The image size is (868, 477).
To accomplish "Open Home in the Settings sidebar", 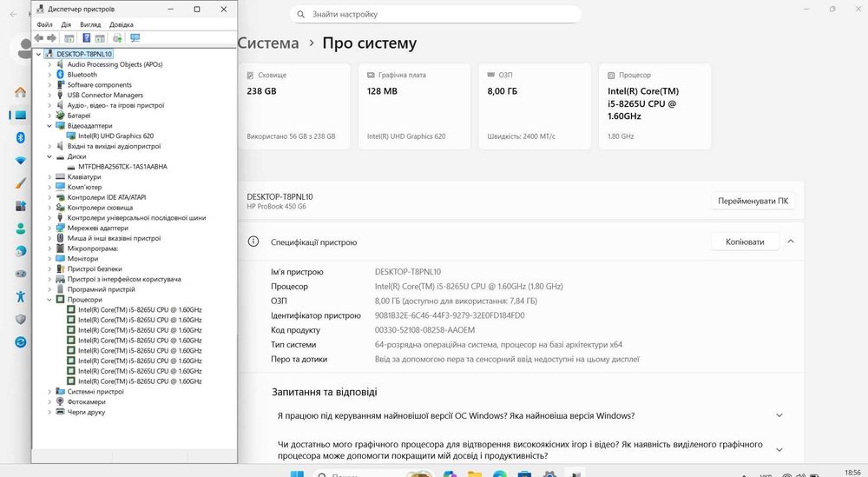I will click(21, 92).
